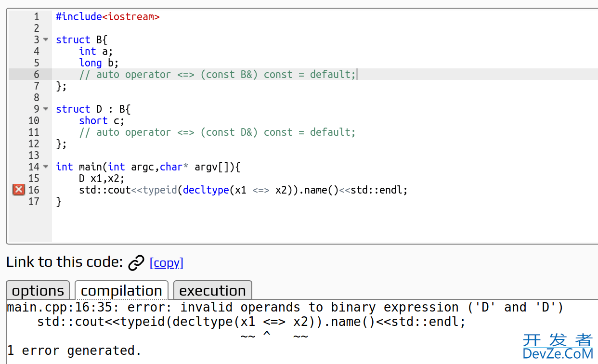Collapse struct D fold arrow at line 9

coord(46,109)
